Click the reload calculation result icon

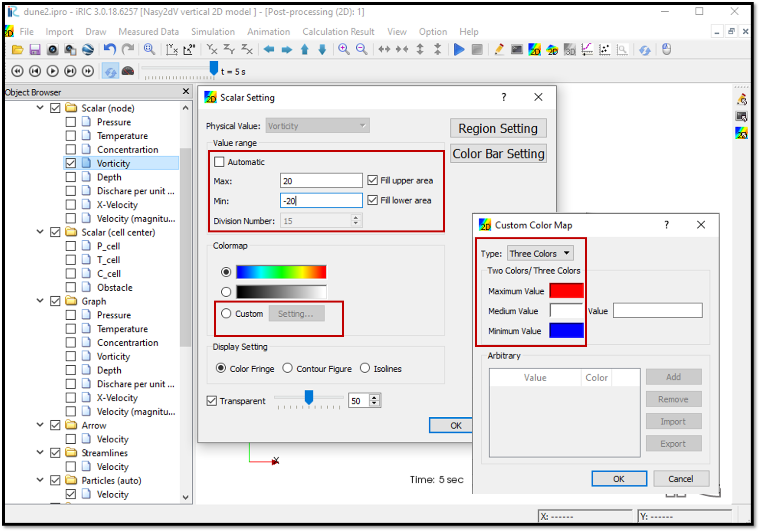point(645,50)
